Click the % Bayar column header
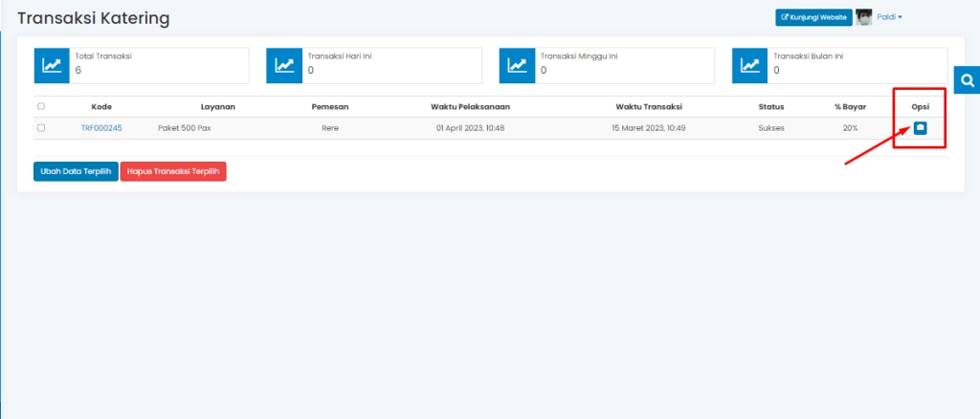 point(850,106)
